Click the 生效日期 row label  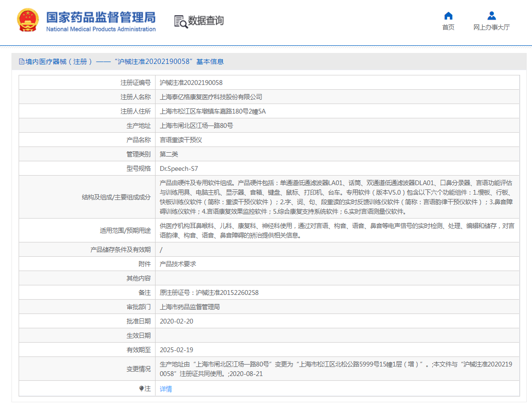coord(138,335)
